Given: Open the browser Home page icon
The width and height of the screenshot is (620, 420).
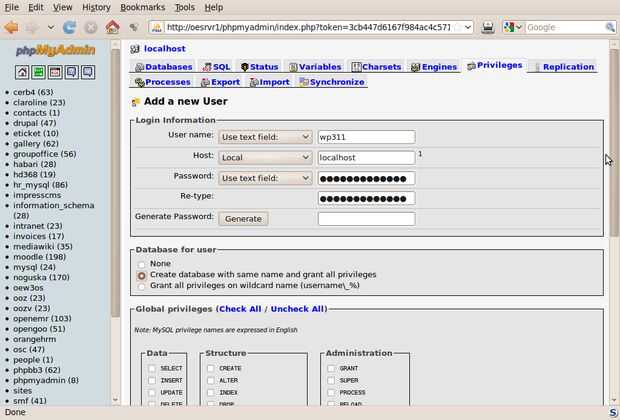Looking at the screenshot, I should tap(112, 27).
